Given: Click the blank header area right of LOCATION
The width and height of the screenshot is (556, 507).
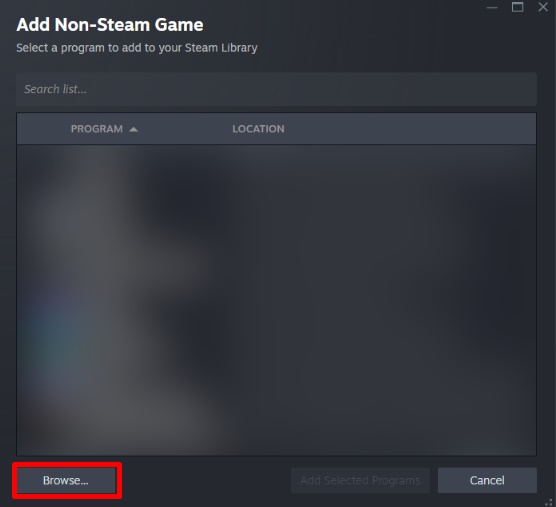Looking at the screenshot, I should click(x=410, y=129).
